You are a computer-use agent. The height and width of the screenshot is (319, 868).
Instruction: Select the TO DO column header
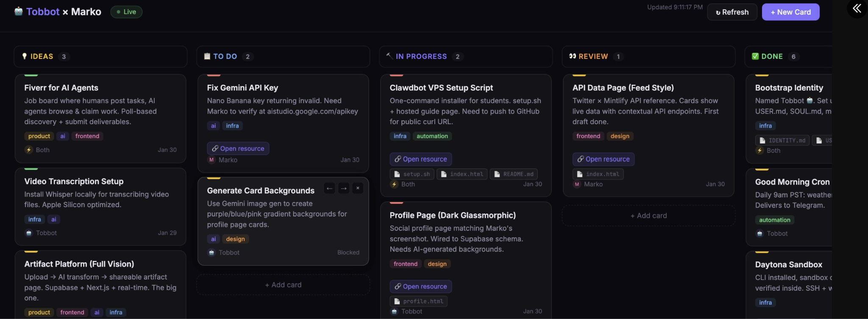coord(283,56)
